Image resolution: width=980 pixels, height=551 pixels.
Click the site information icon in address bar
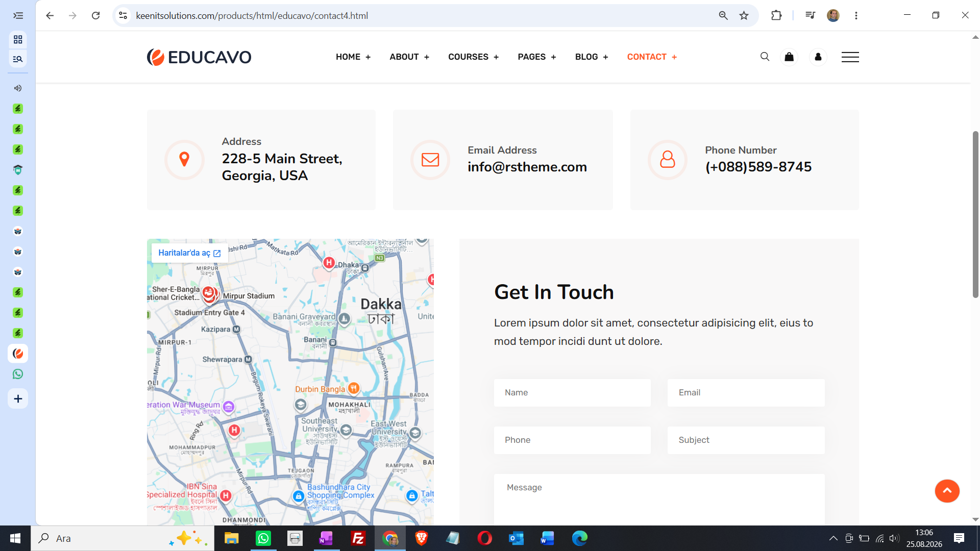pos(123,15)
